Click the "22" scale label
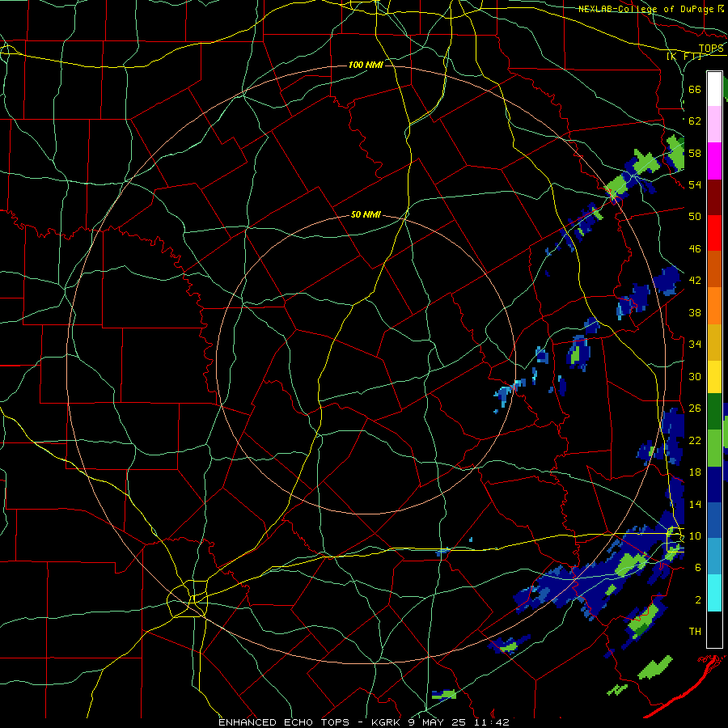This screenshot has width=728, height=728. 695,440
